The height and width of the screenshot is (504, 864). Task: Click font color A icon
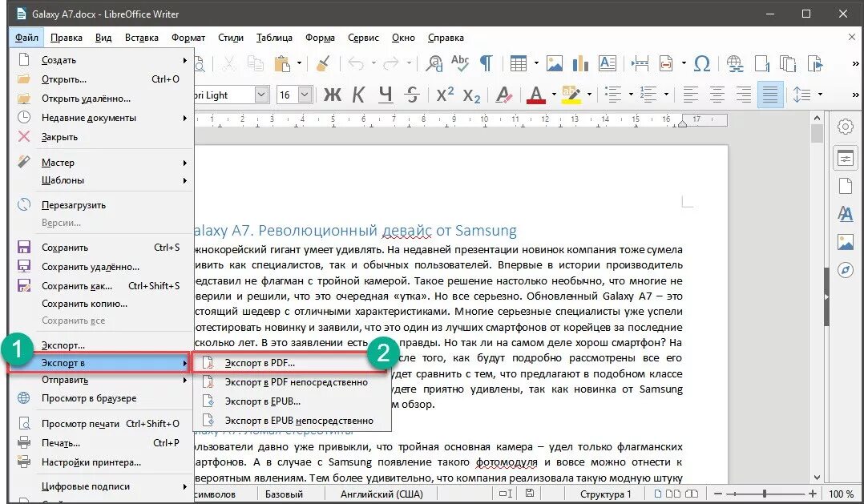(x=535, y=95)
